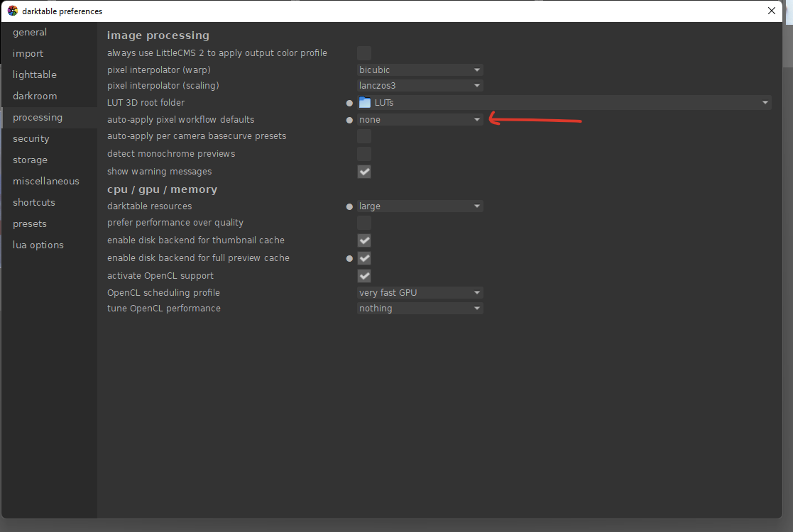Image resolution: width=793 pixels, height=532 pixels.
Task: Toggle prefer performance over quality
Action: tap(364, 223)
